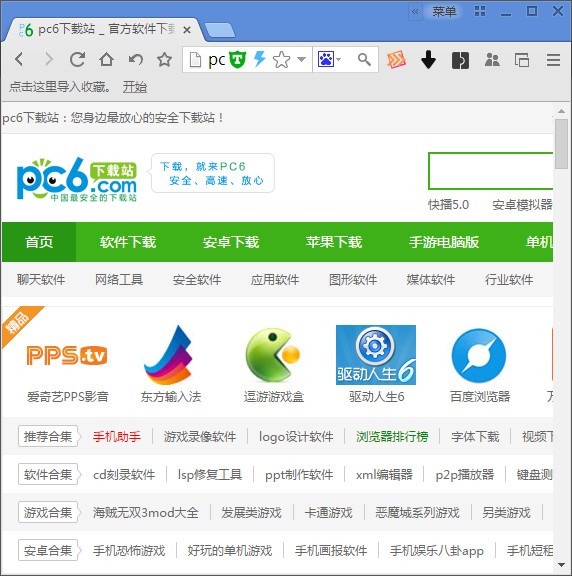Open the xml编辑器 link
This screenshot has height=576, width=572.
[x=384, y=475]
